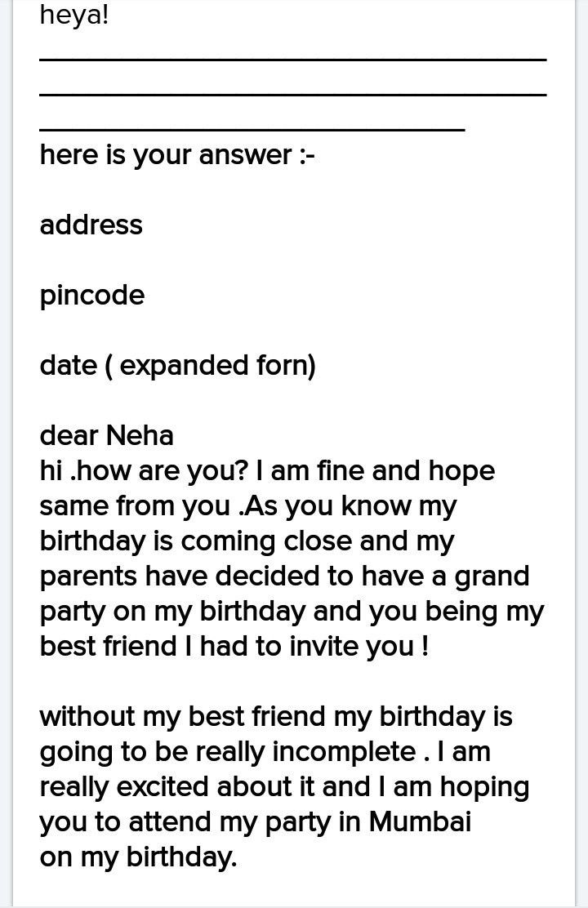The height and width of the screenshot is (908, 588).
Task: Click the line "without my best friend my birthday is"
Action: tap(275, 716)
